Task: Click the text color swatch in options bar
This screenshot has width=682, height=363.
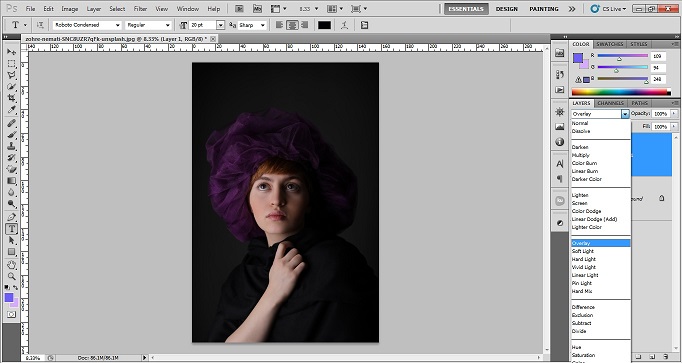Action: point(324,25)
